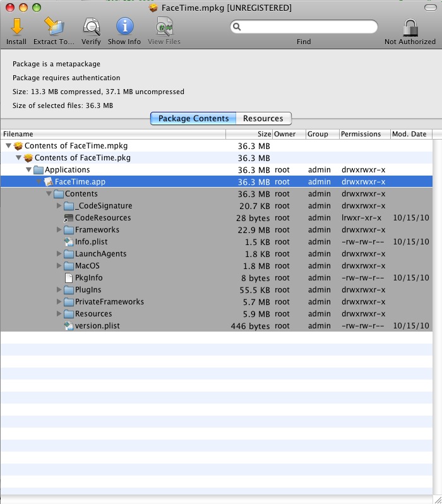Switch to the Package Contents tab

click(x=193, y=118)
